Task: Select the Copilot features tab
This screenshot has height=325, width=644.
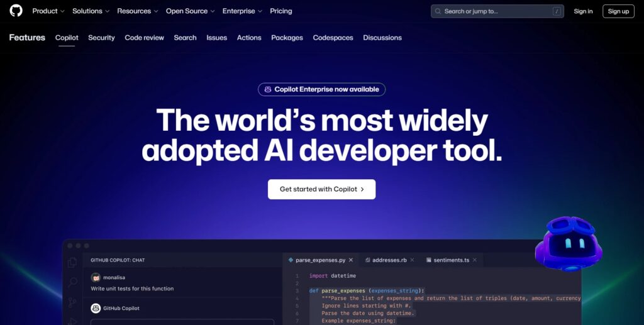Action: [x=67, y=38]
